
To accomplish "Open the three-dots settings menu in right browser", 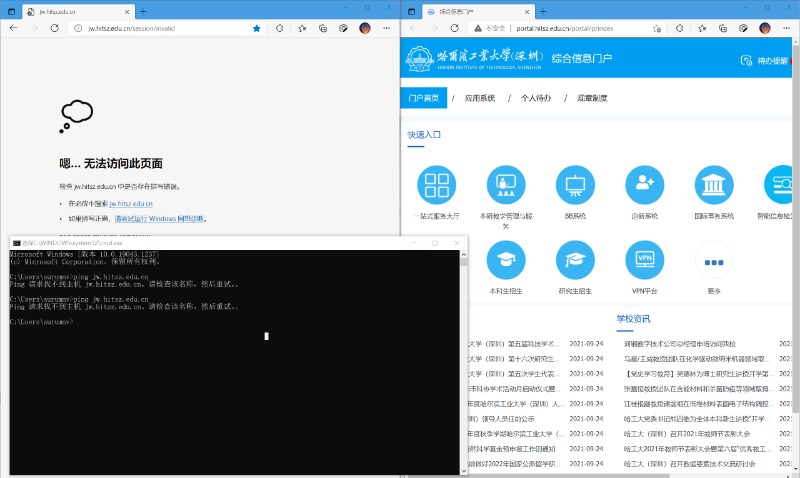I will 786,28.
